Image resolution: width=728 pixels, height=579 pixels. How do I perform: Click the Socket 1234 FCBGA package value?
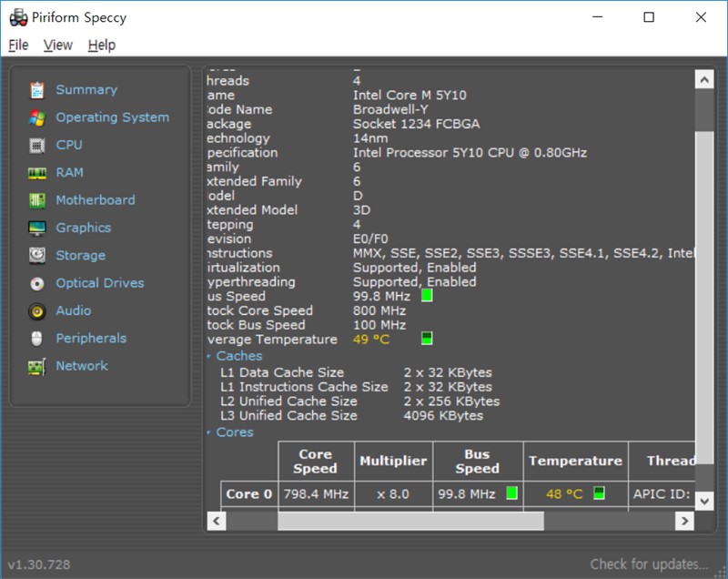(416, 124)
